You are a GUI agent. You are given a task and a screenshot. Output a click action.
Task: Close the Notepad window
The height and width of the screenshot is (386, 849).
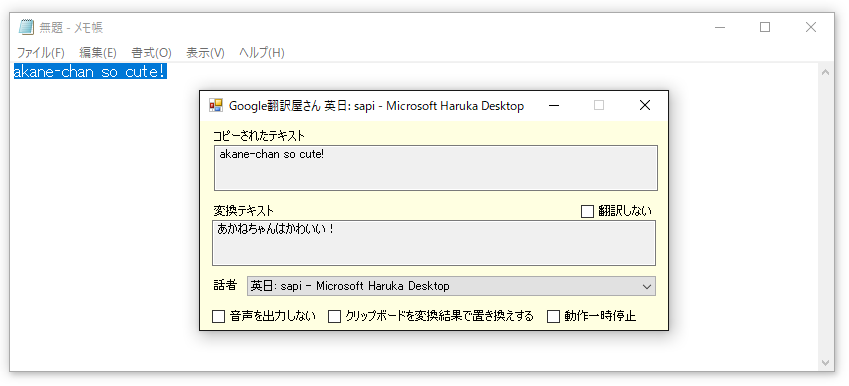coord(811,27)
